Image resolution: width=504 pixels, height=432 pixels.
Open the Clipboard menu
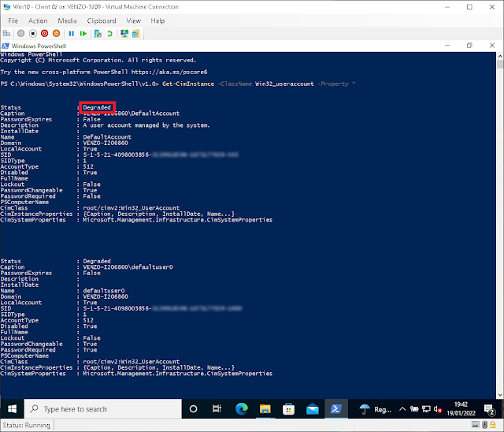point(102,21)
